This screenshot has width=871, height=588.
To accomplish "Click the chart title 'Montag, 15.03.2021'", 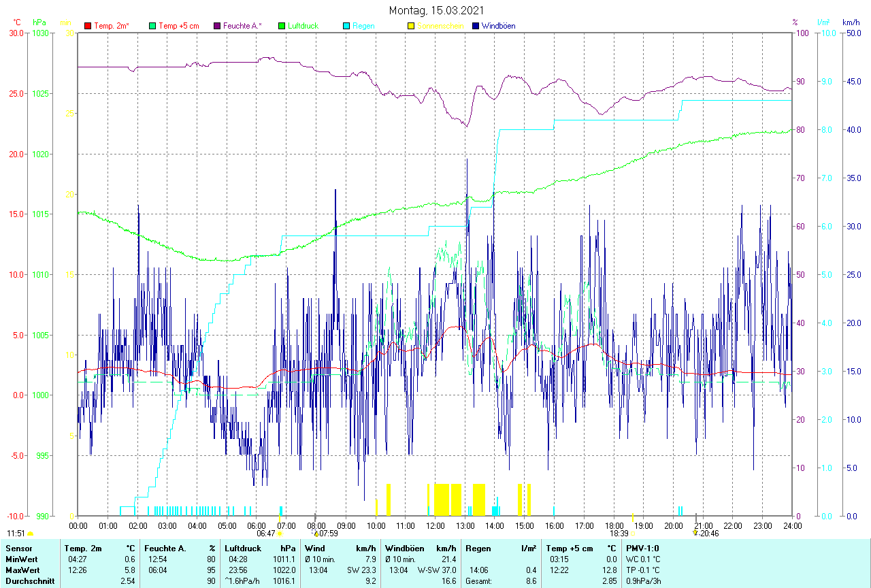I will [x=435, y=10].
